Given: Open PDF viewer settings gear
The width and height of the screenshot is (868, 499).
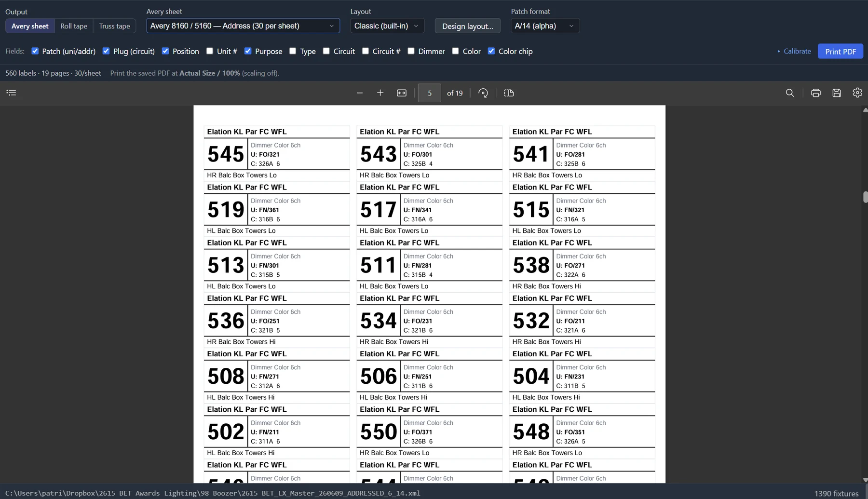Looking at the screenshot, I should pos(857,93).
